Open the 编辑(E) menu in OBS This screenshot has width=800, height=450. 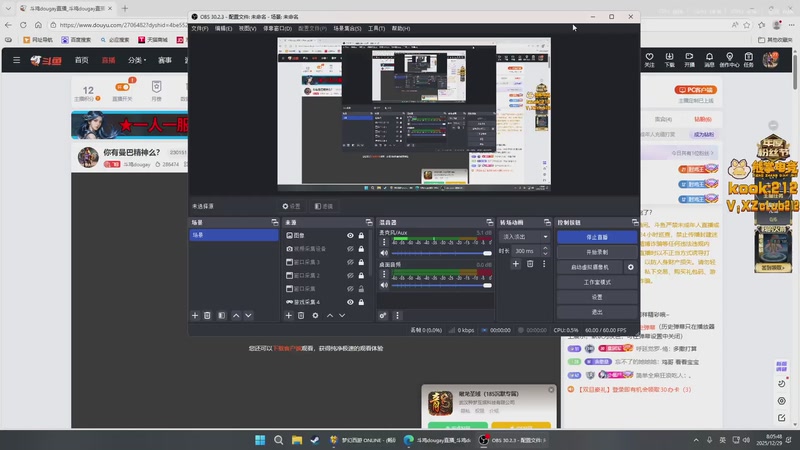[223, 29]
